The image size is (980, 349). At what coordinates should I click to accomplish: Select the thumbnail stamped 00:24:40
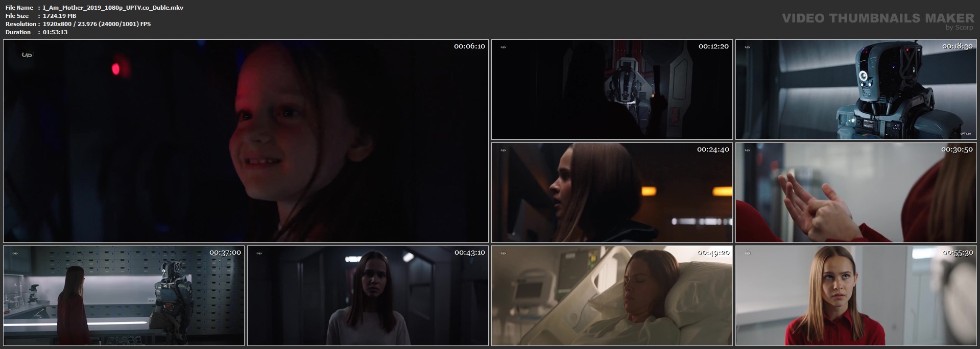point(612,192)
